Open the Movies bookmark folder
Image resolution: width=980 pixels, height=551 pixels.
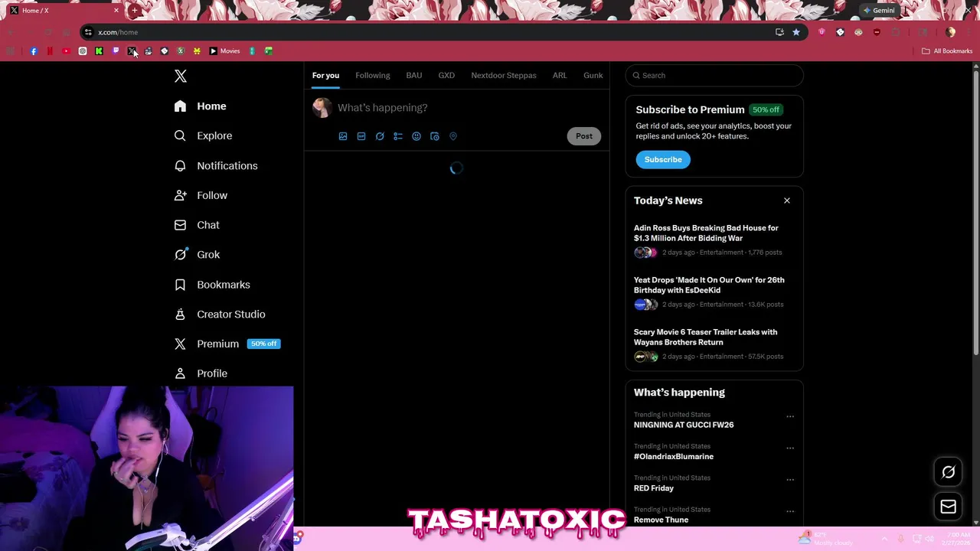point(224,51)
